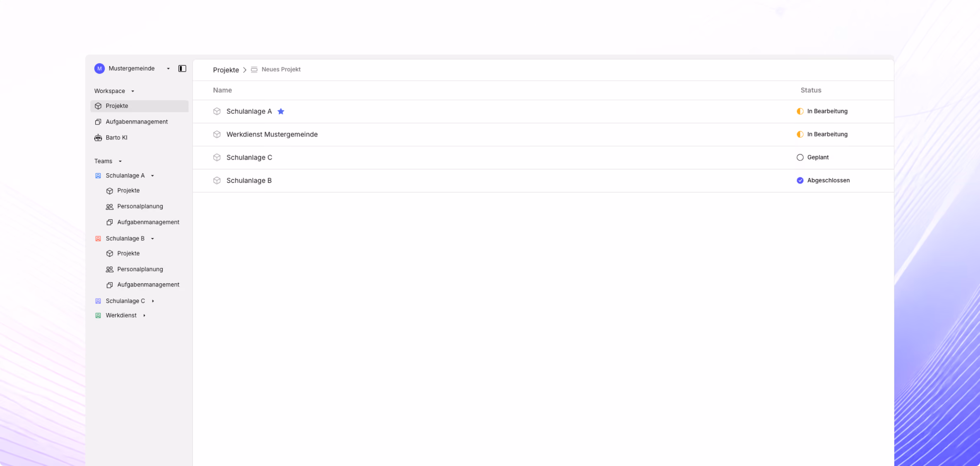Viewport: 980px width, 466px height.
Task: Click the Workspace Aufgabenmanagement icon
Action: coord(98,122)
